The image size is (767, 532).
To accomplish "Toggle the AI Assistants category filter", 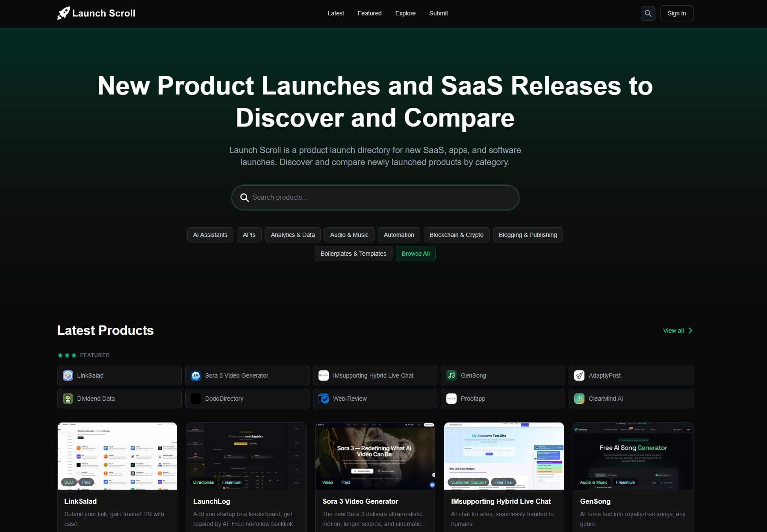I will click(210, 235).
